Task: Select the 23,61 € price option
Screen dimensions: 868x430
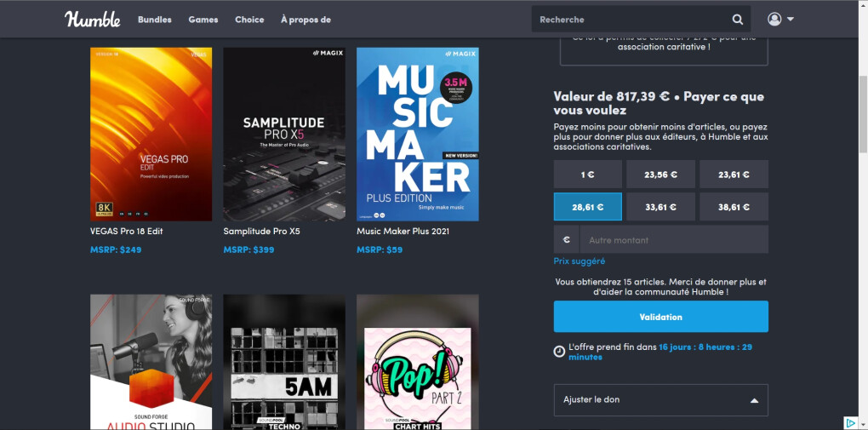Action: [734, 175]
